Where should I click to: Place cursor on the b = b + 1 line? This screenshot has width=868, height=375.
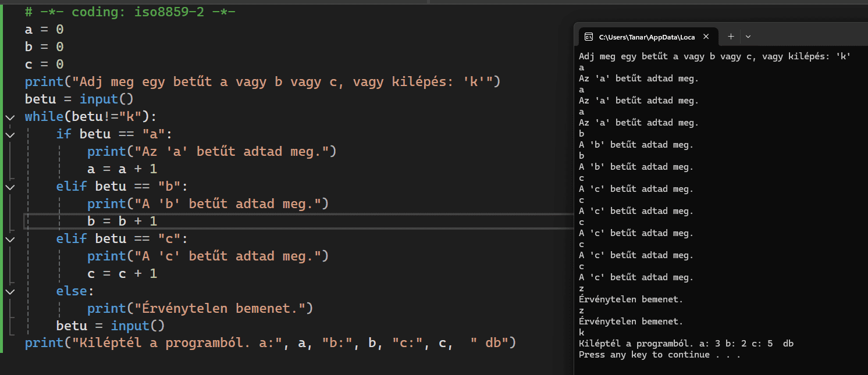coord(122,222)
